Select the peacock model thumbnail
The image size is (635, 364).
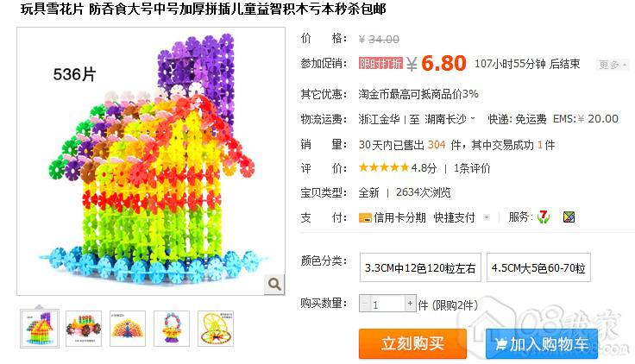128,329
